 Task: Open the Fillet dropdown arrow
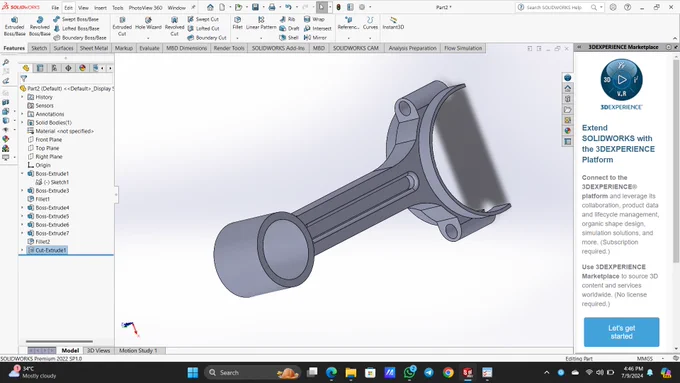tap(238, 38)
